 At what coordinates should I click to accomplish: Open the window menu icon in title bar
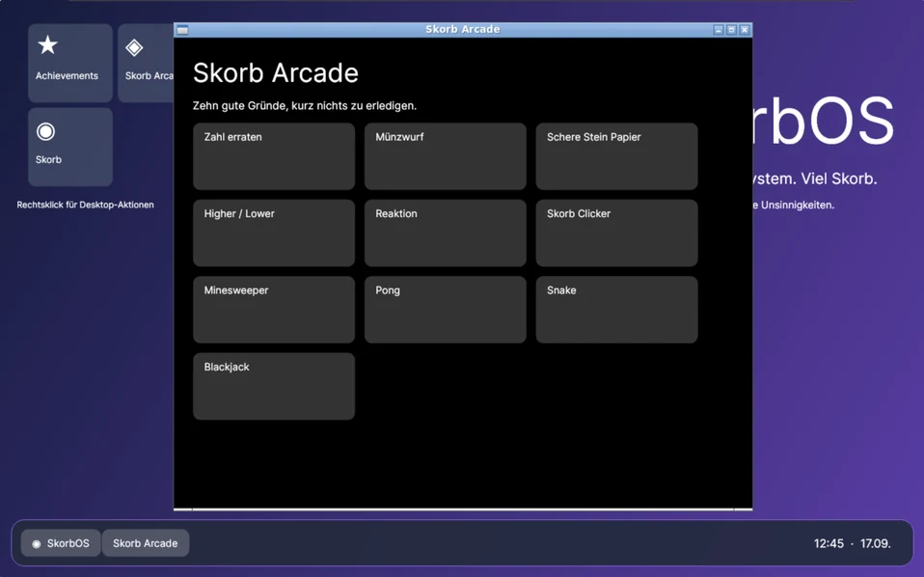pyautogui.click(x=182, y=30)
